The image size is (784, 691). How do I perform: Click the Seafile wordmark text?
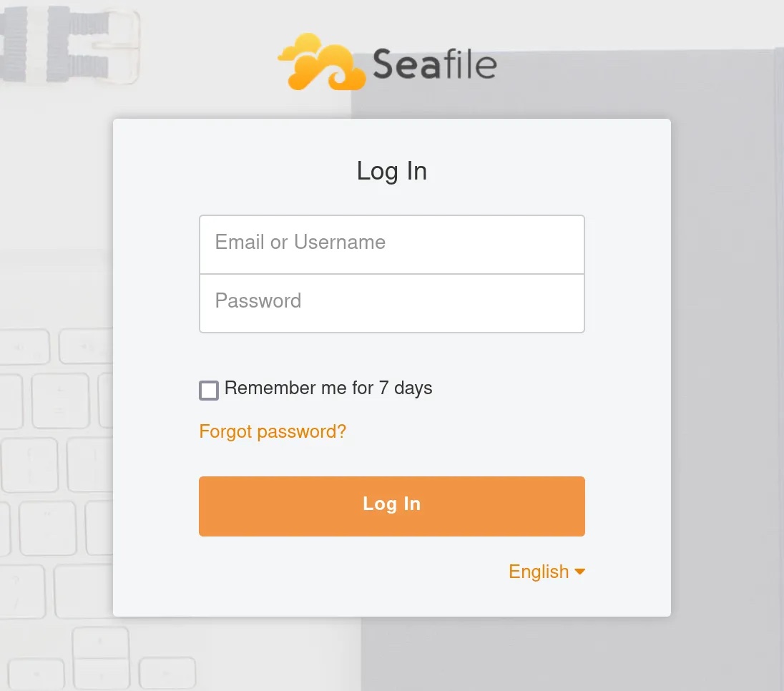[434, 64]
